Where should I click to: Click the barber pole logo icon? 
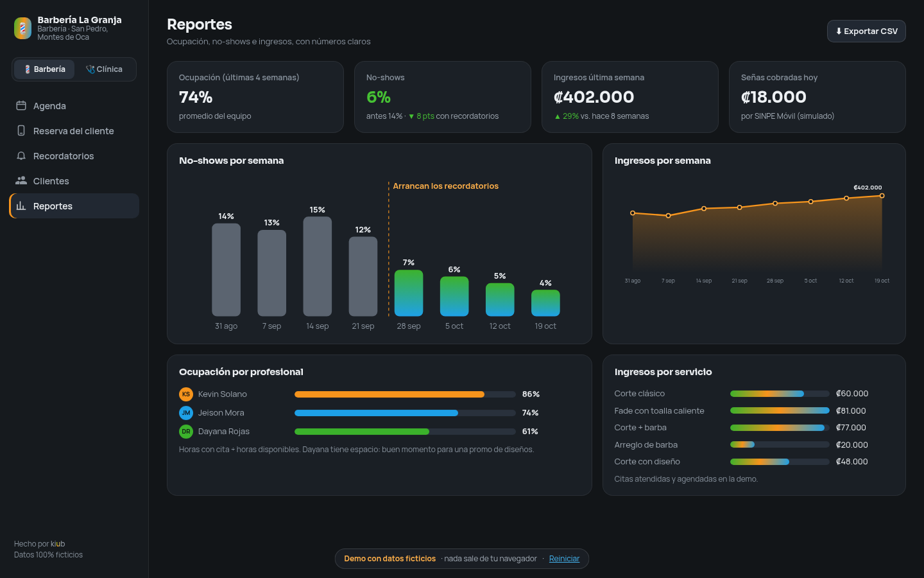(22, 28)
